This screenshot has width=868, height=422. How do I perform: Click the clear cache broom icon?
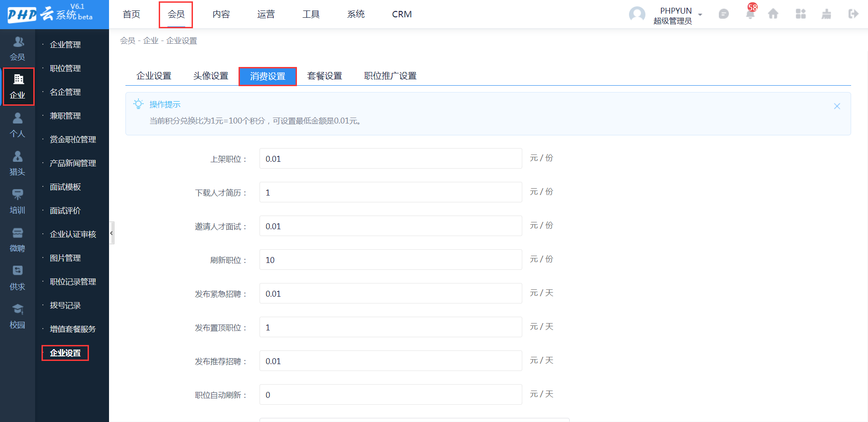(x=826, y=14)
